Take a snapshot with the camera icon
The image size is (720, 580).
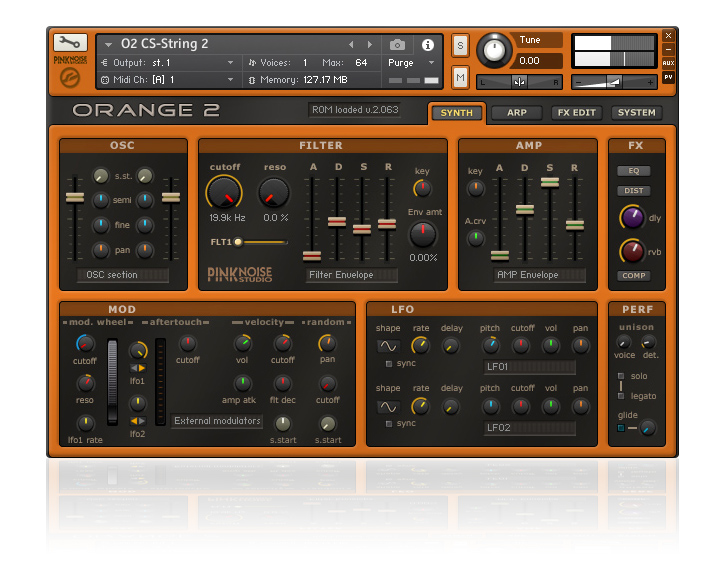pyautogui.click(x=397, y=45)
